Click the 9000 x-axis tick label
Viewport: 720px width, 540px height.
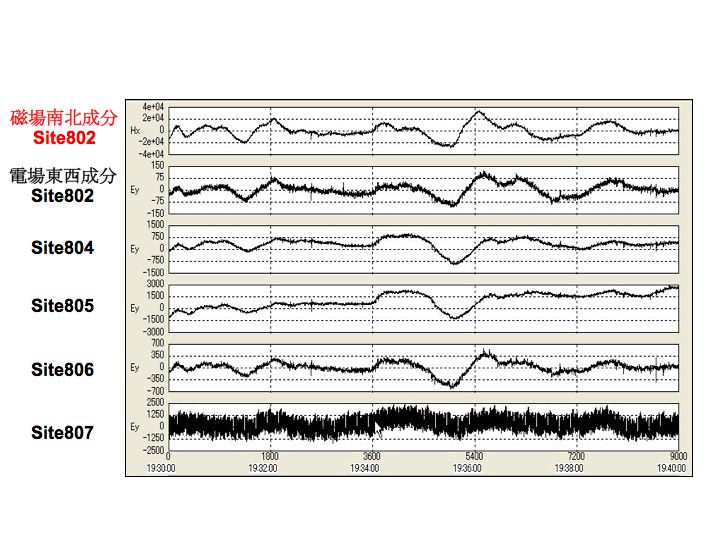tap(678, 456)
